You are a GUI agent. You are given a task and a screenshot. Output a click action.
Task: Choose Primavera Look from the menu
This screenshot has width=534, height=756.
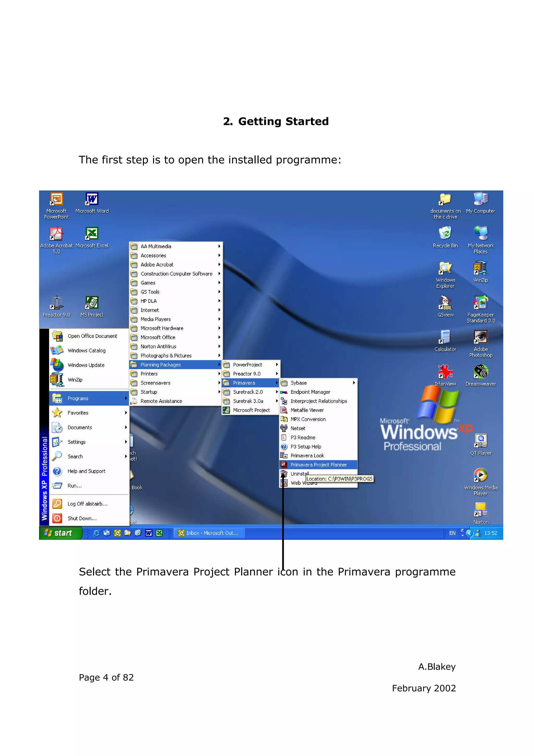pos(307,456)
